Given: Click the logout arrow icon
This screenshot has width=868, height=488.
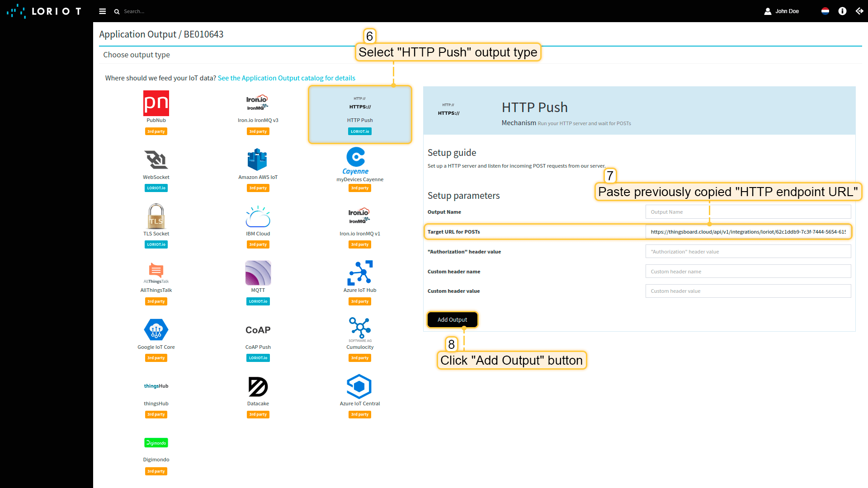Looking at the screenshot, I should (859, 11).
